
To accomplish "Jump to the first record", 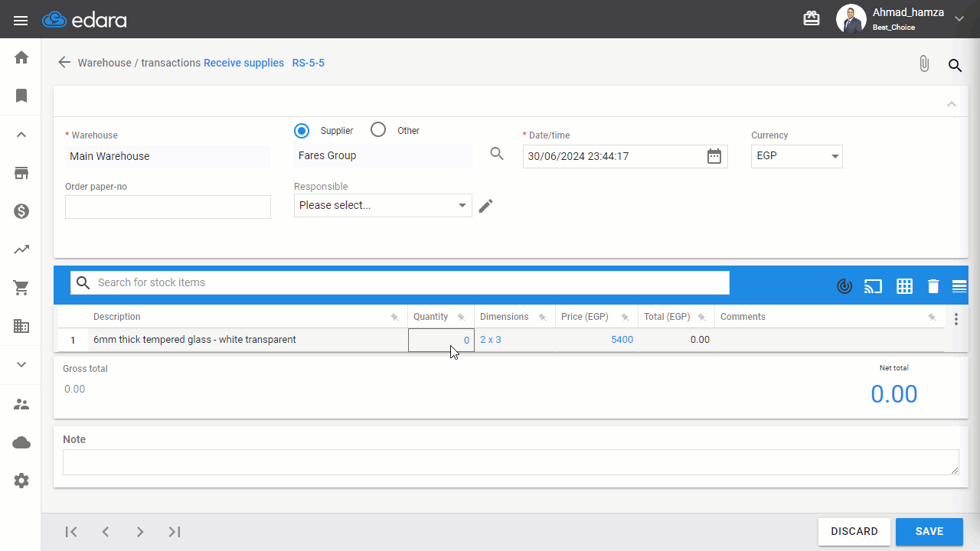I will (71, 532).
